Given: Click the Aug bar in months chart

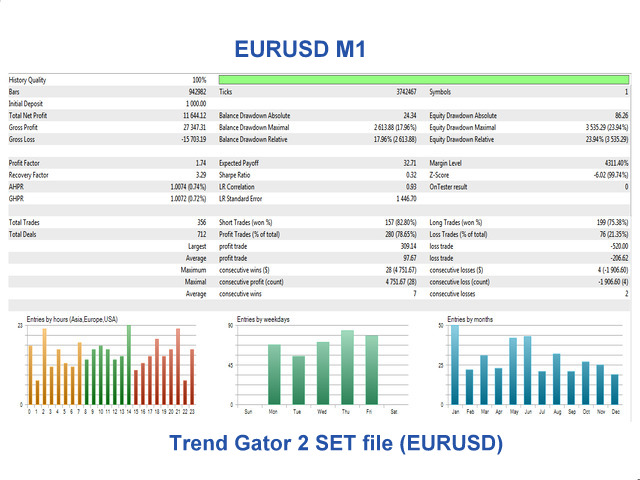Looking at the screenshot, I should (556, 379).
